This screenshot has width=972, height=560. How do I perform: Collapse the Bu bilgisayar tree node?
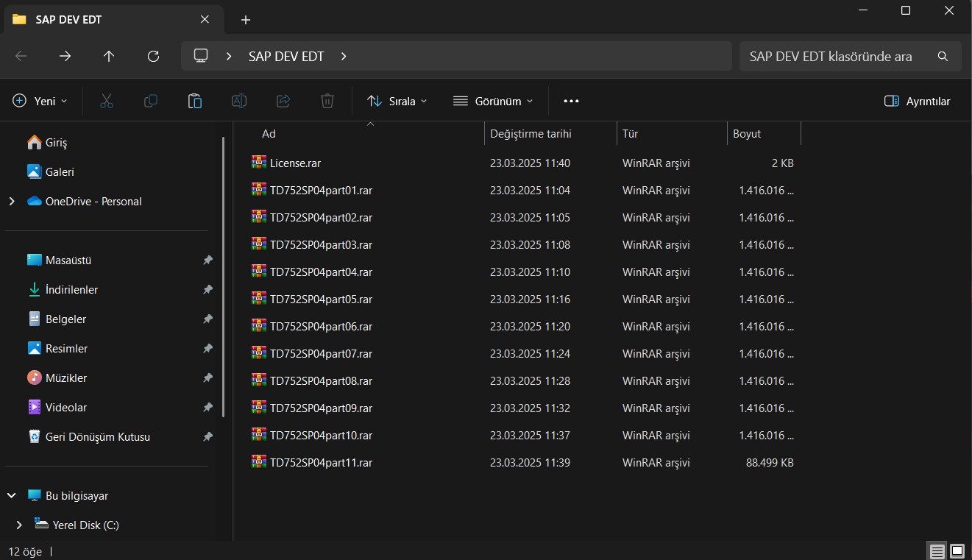point(11,495)
